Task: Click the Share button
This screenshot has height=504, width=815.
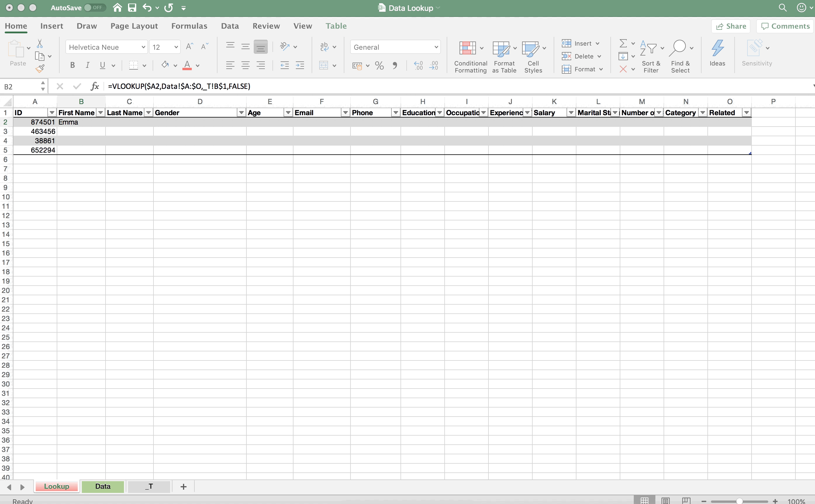Action: click(731, 26)
